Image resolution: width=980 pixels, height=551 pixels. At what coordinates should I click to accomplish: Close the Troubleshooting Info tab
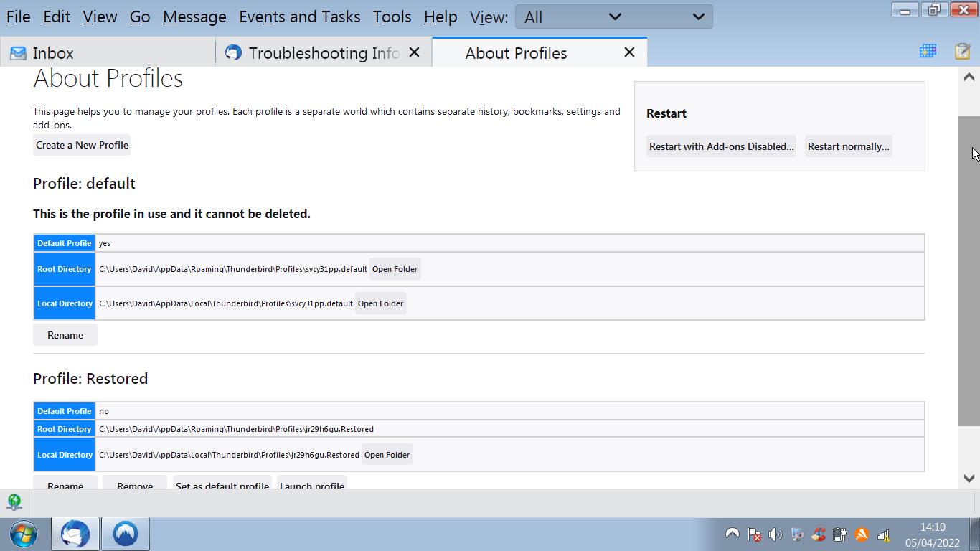pyautogui.click(x=414, y=52)
